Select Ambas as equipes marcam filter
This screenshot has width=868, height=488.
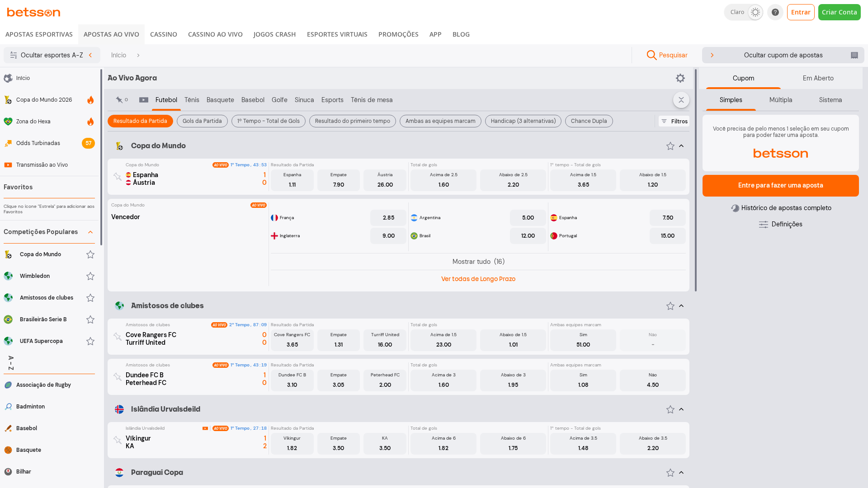(x=440, y=121)
